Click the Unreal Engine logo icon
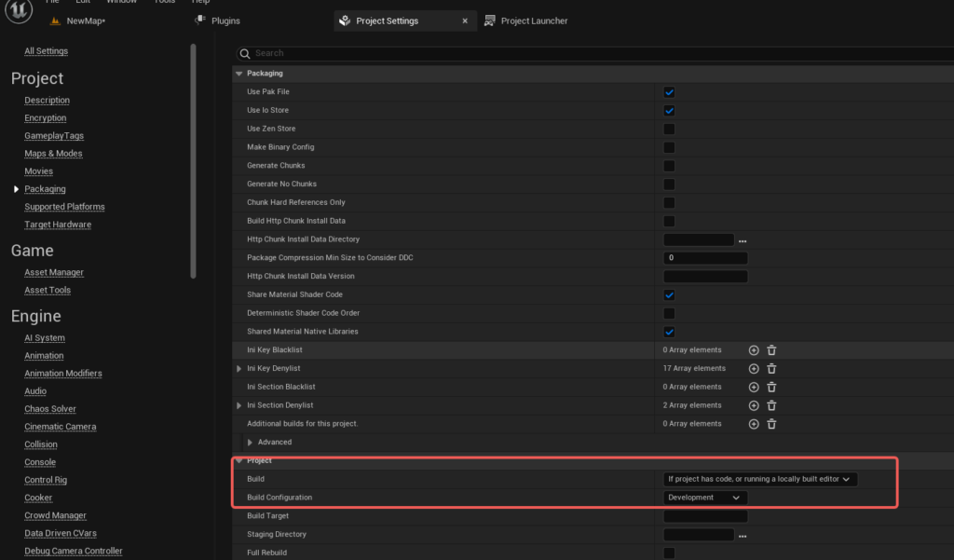 (20, 9)
